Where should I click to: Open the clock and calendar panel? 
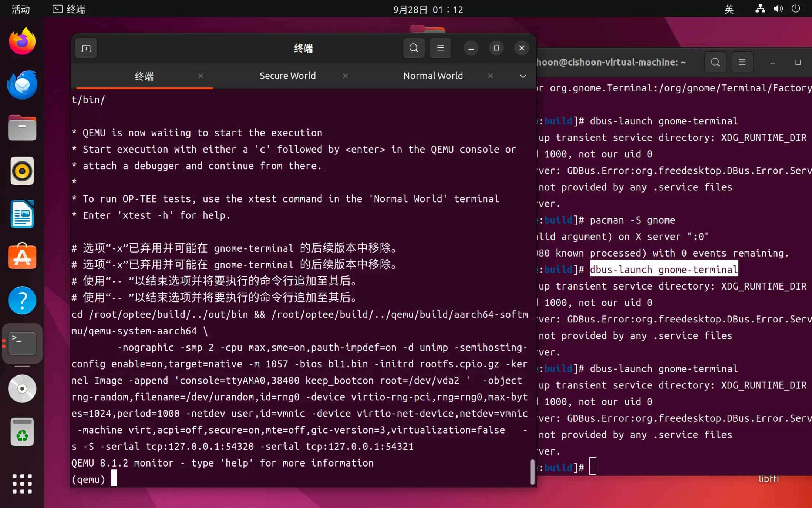tap(428, 9)
